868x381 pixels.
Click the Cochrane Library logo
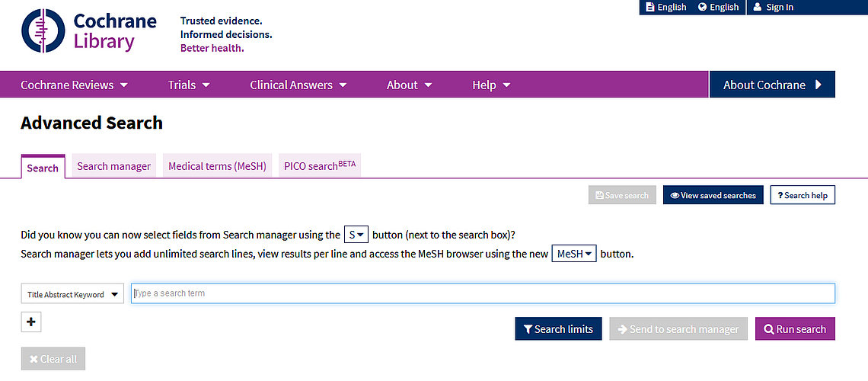pyautogui.click(x=88, y=30)
